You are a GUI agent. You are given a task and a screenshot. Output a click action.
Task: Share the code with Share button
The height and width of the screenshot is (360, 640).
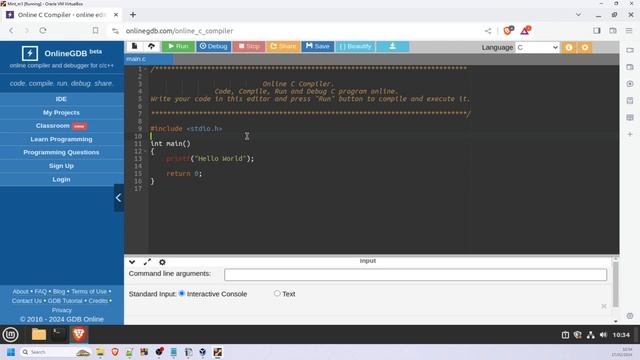283,47
